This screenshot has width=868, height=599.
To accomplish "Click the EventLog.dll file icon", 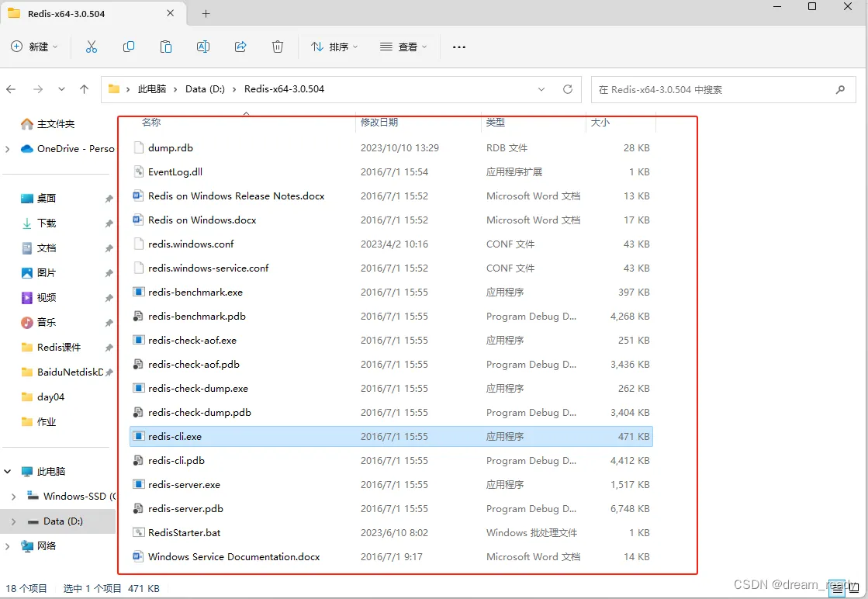I will point(139,171).
